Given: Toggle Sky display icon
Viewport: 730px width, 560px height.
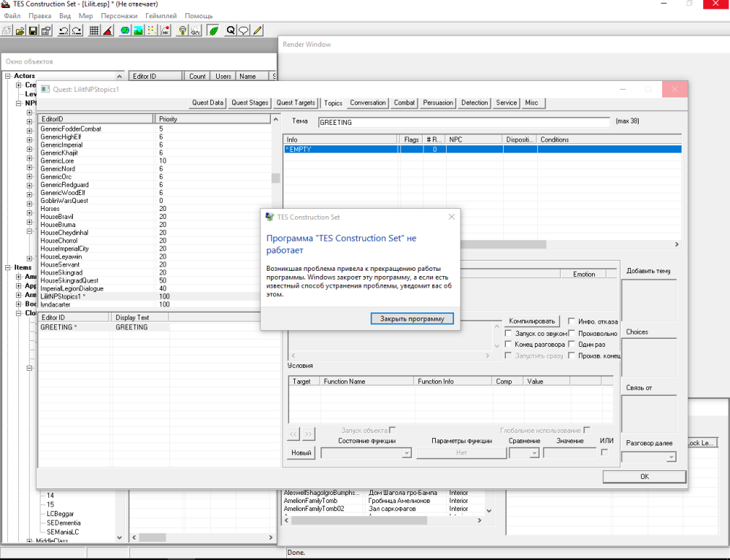Looking at the screenshot, I should click(x=196, y=31).
